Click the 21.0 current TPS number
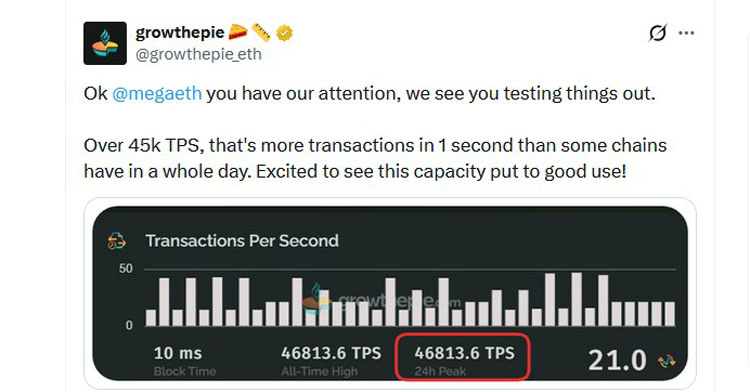This screenshot has width=750, height=392. click(617, 360)
